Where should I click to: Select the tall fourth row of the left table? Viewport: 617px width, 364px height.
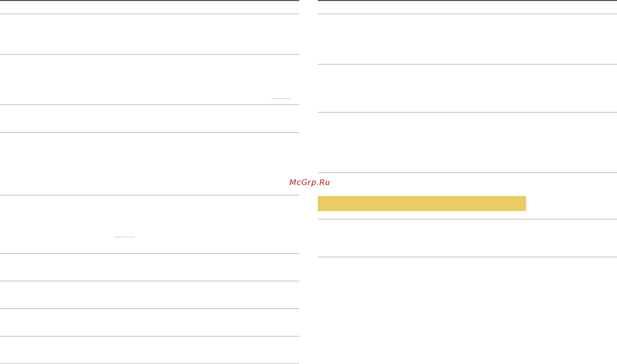tap(150, 164)
